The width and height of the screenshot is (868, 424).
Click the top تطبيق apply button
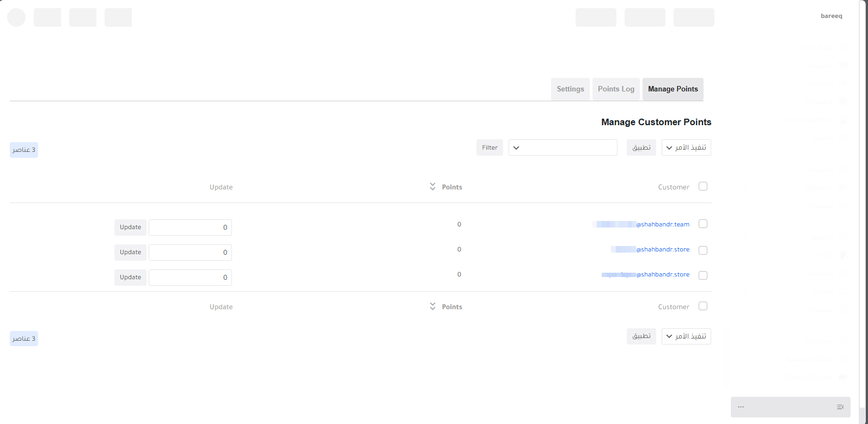[x=641, y=148]
